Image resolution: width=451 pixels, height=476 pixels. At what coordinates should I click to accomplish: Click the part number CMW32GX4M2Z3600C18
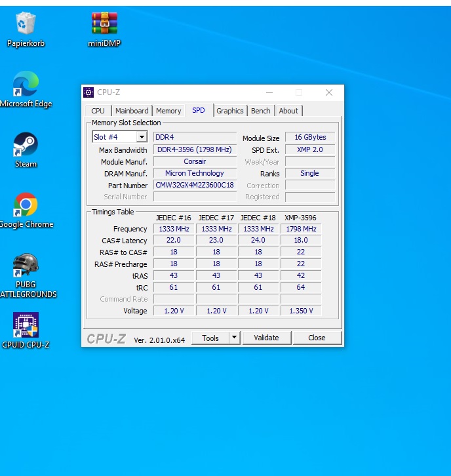click(195, 185)
